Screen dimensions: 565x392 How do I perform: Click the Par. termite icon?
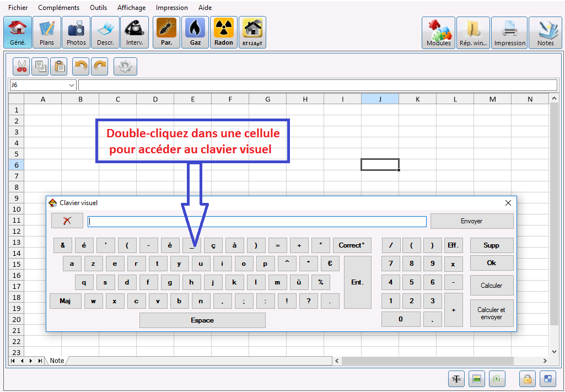[x=166, y=33]
